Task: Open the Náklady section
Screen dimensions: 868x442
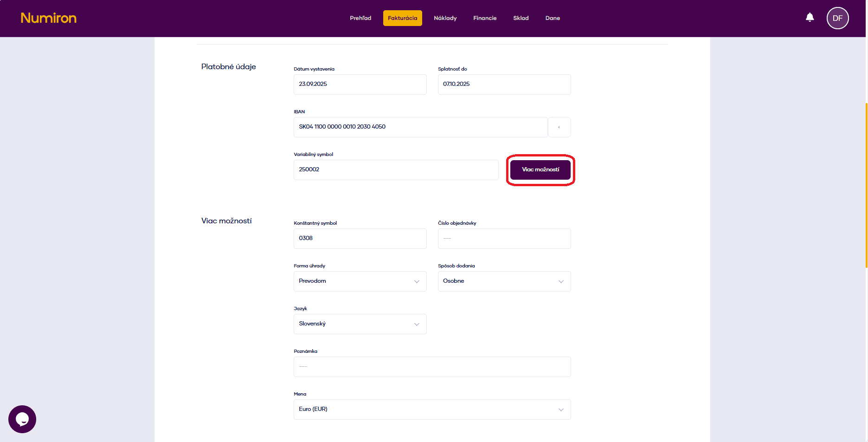Action: pyautogui.click(x=445, y=18)
